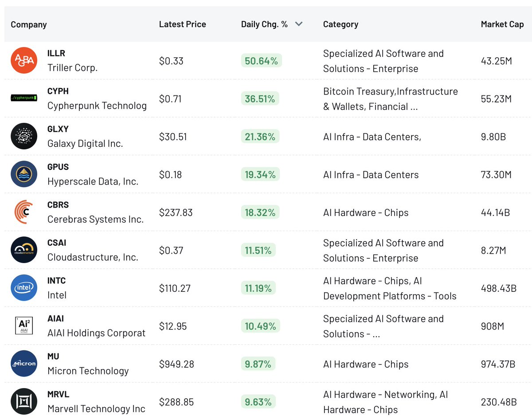The image size is (532, 420).
Task: Open the Cypherpunk logo icon
Action: point(24,98)
